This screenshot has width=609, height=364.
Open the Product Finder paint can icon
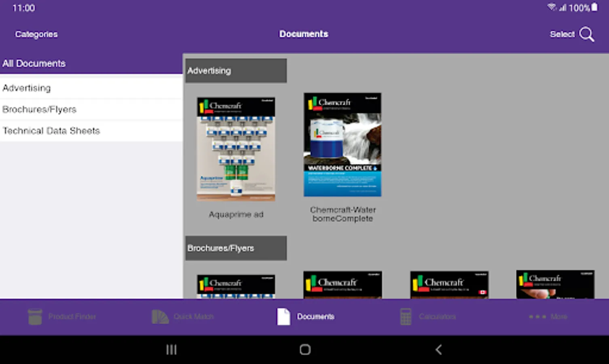(x=35, y=317)
